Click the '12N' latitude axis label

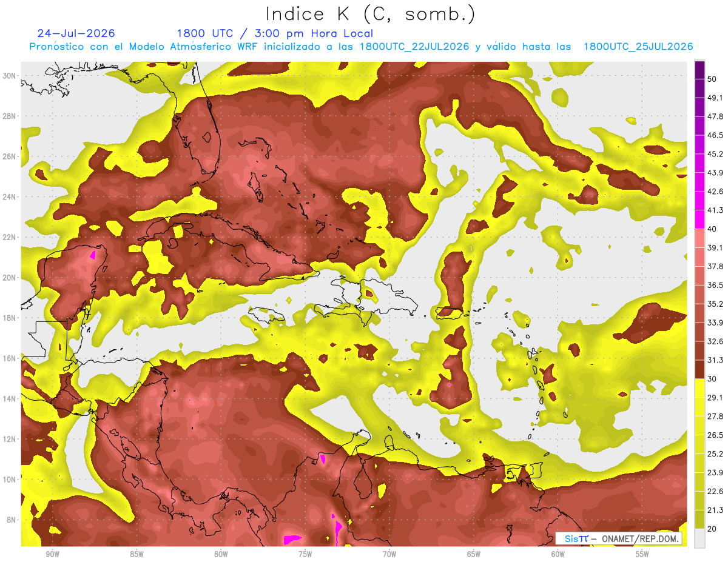[9, 439]
